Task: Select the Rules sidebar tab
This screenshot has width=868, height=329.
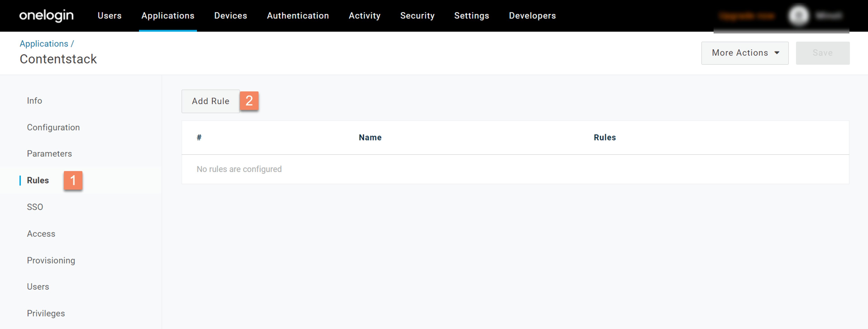Action: pos(38,180)
